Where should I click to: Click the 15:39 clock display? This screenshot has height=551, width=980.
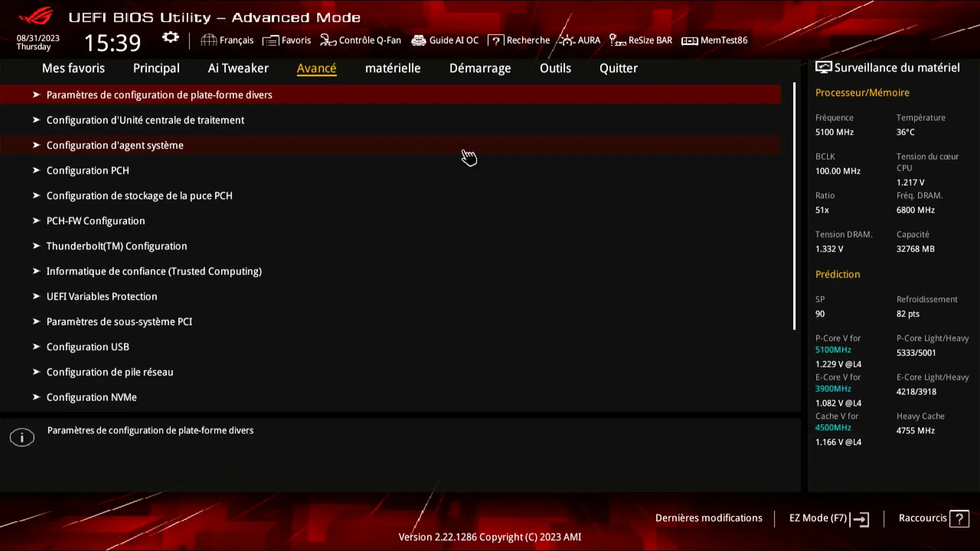click(x=112, y=43)
